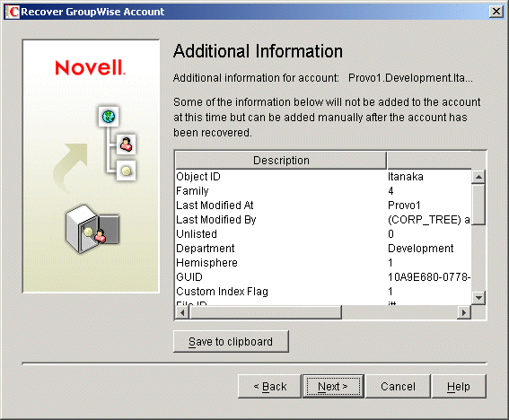Click the GUID value 10A9E680-0778-
Screen dimensions: 509x420
(x=429, y=277)
